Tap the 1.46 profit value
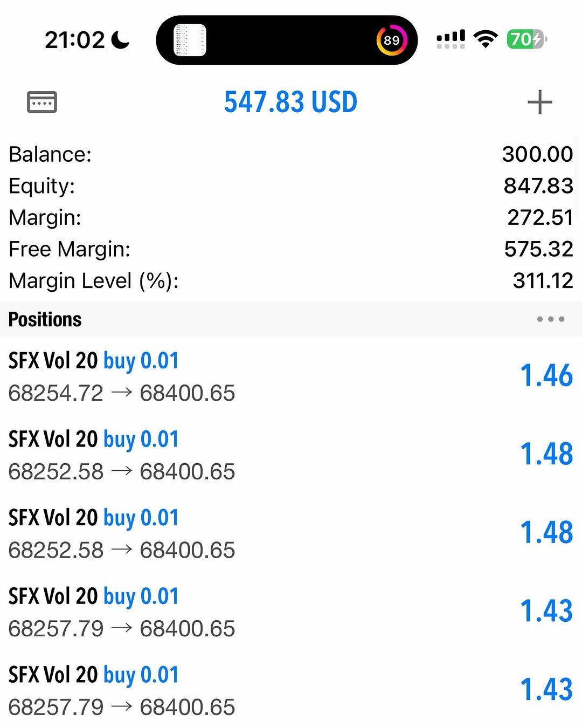Screen dimensions: 582x728 click(x=546, y=376)
